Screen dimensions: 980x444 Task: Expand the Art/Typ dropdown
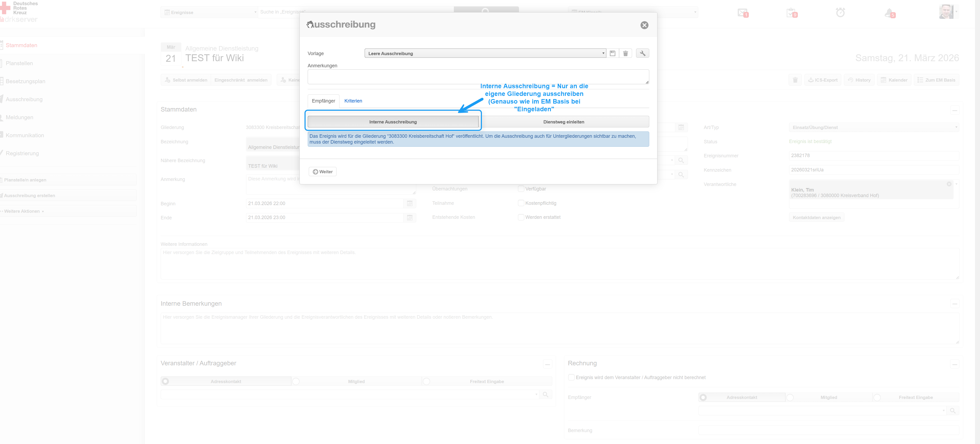coord(874,127)
